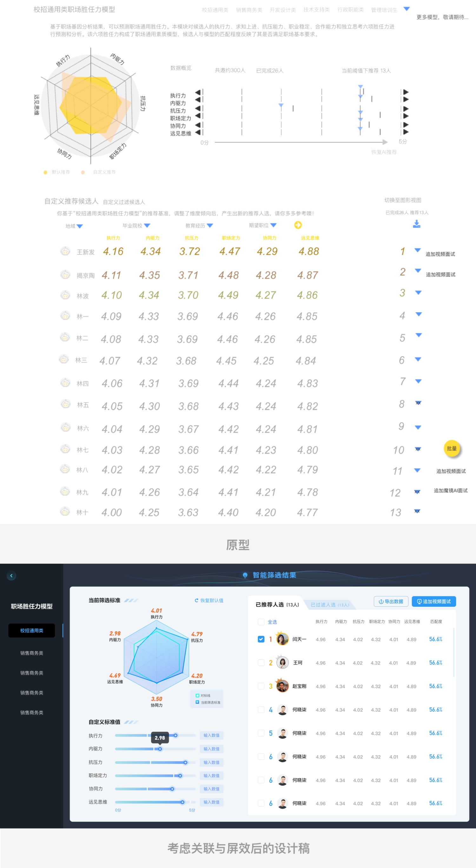Click the 追加视频面试 blue button

pos(433,601)
